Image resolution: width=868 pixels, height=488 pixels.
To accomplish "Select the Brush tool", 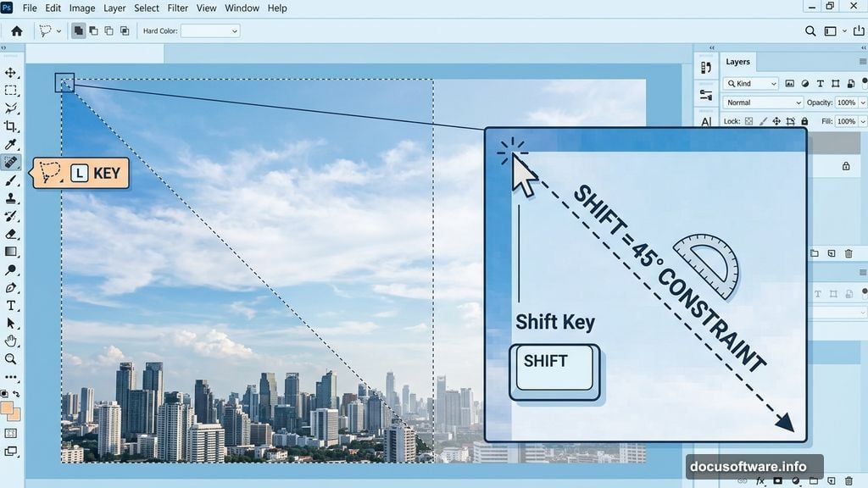I will [11, 180].
